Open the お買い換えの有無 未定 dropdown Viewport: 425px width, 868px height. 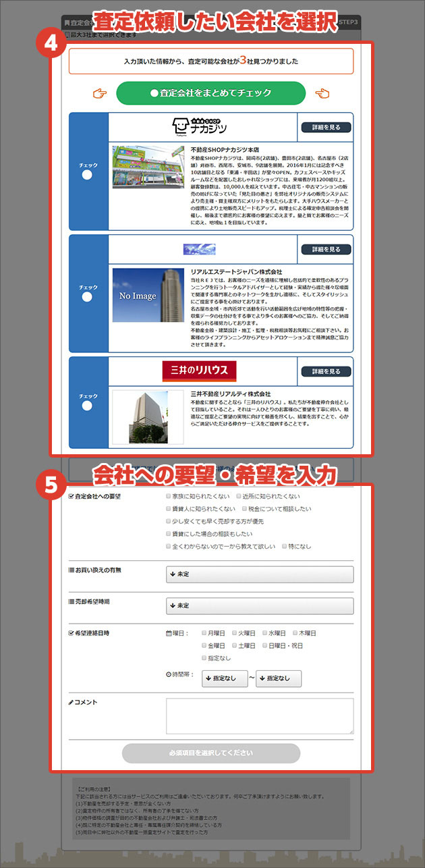(x=260, y=574)
